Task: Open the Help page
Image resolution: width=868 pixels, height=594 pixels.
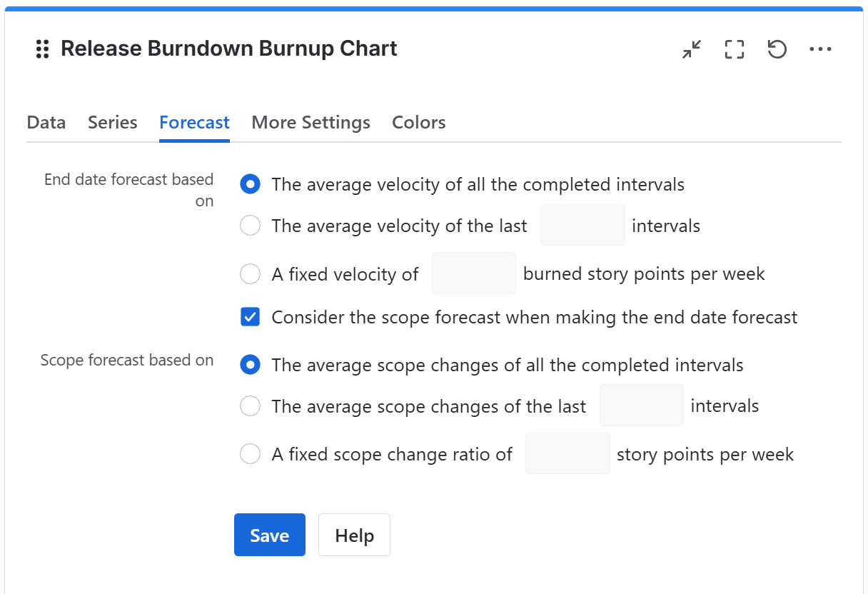Action: point(353,534)
